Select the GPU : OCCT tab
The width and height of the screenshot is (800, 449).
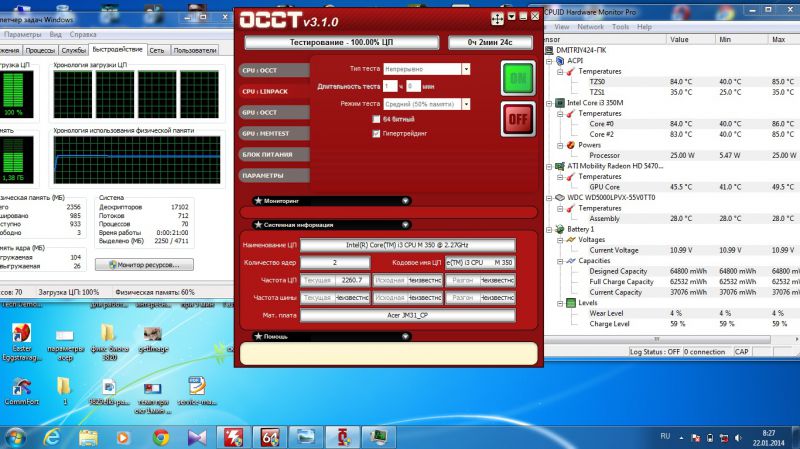[274, 112]
